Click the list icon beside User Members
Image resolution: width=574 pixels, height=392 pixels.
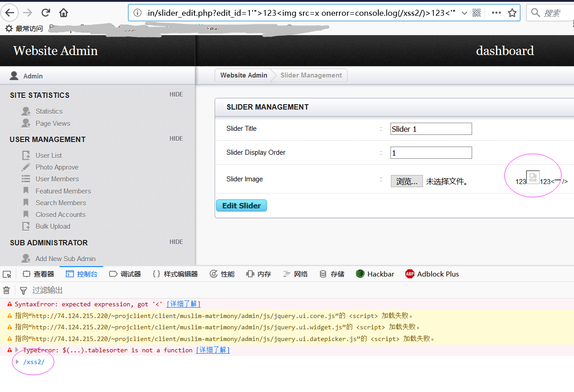(26, 179)
